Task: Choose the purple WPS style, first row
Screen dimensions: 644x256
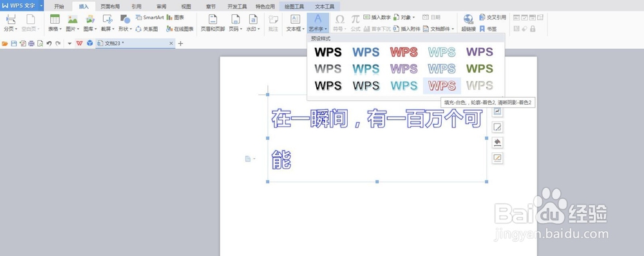Action: tap(479, 52)
